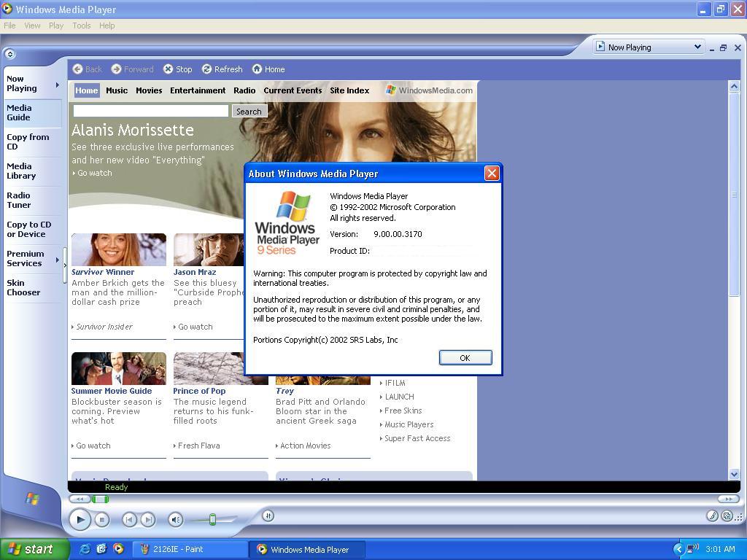
Task: Open the Media Guide sidebar tab
Action: [x=33, y=113]
